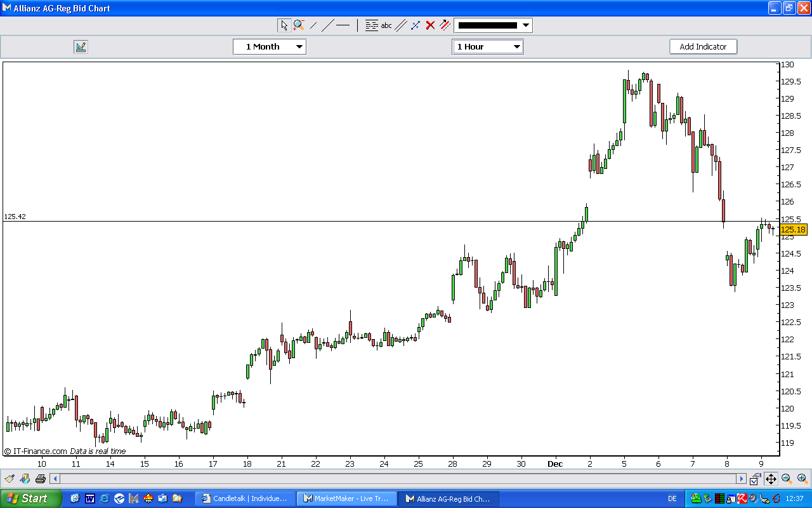The height and width of the screenshot is (508, 812).
Task: Click the 125.42 horizontal line label
Action: [15, 217]
